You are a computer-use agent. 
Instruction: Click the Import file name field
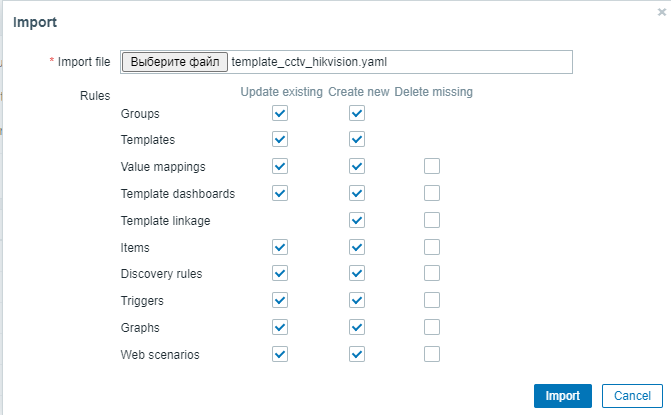coord(400,62)
